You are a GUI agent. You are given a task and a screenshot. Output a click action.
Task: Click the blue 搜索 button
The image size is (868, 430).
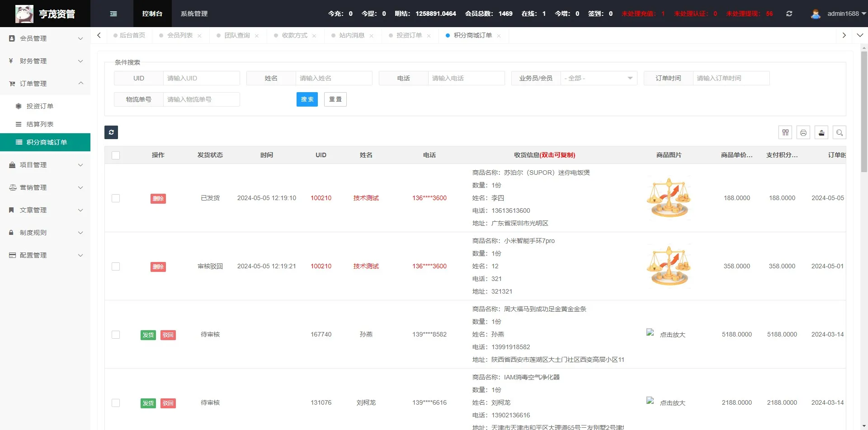[x=307, y=99]
